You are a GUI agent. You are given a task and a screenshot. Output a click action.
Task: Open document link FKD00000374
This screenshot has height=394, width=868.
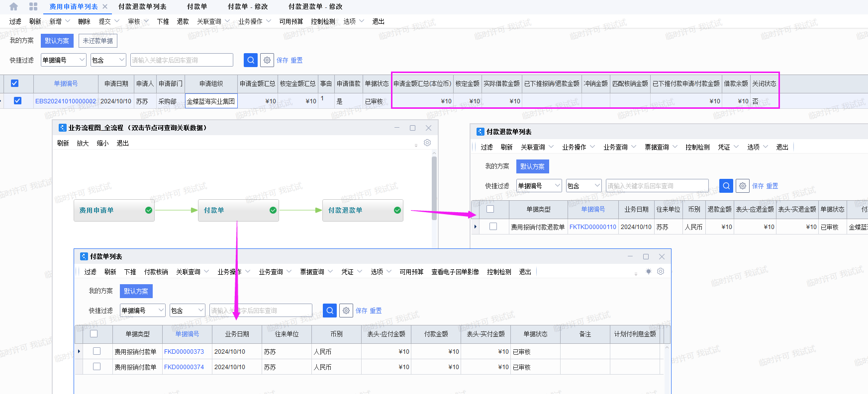(184, 367)
